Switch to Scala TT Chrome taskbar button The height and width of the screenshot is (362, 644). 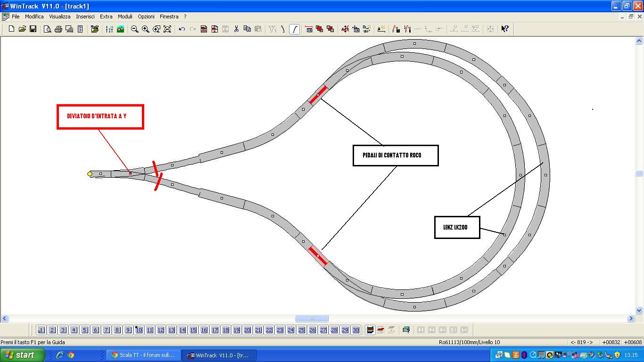point(143,355)
